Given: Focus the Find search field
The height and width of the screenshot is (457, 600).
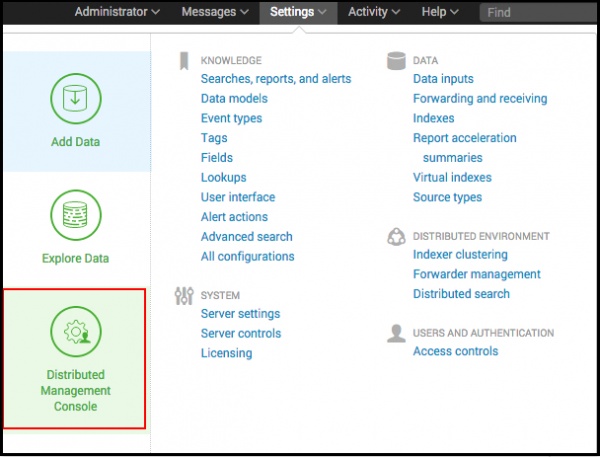Looking at the screenshot, I should coord(538,13).
